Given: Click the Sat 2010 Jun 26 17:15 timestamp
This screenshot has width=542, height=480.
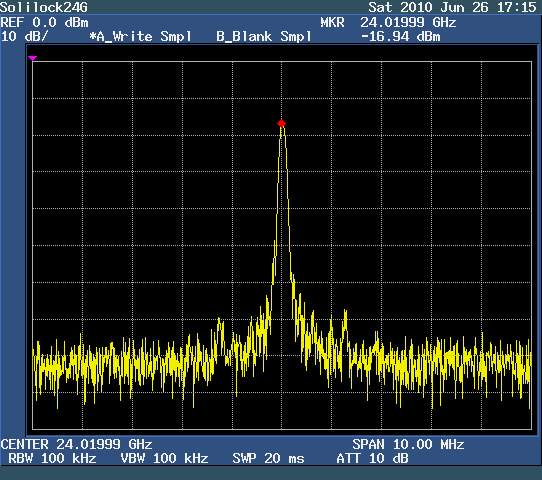Looking at the screenshot, I should click(452, 7).
